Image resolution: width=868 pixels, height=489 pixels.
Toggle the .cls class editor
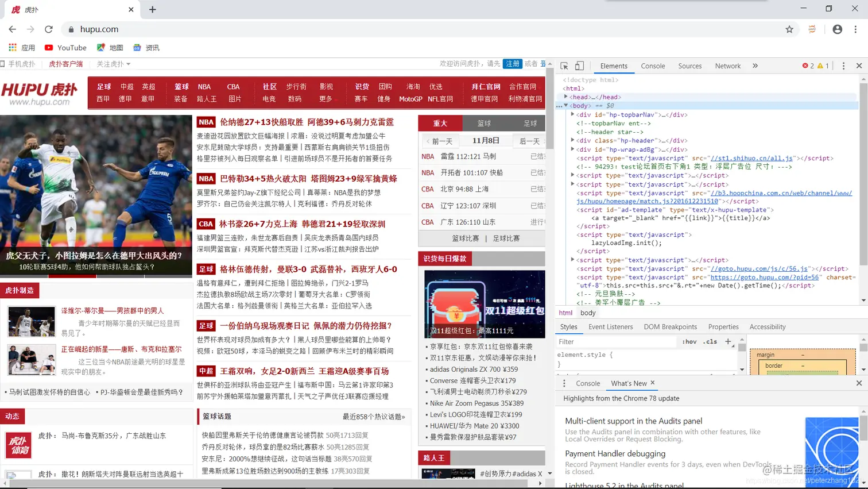[711, 341]
